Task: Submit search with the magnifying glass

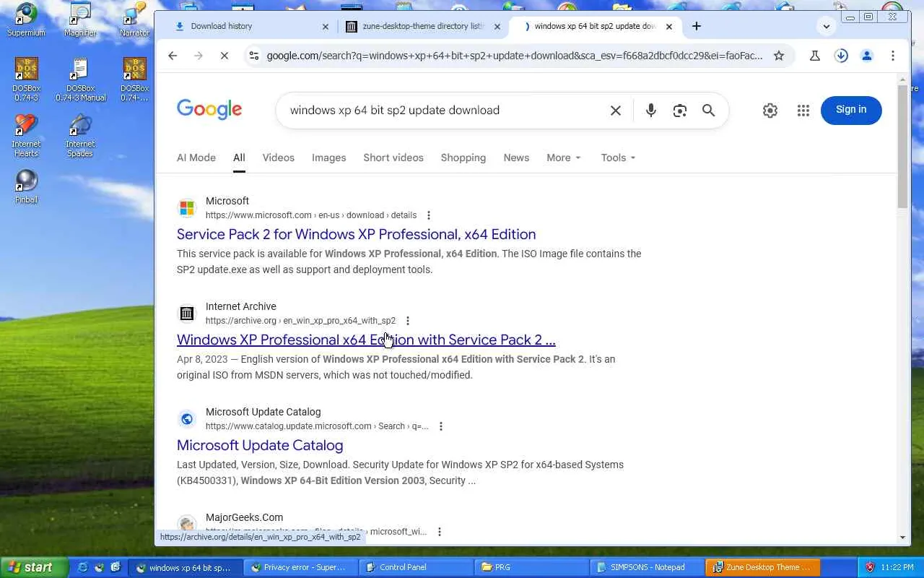Action: [x=708, y=111]
